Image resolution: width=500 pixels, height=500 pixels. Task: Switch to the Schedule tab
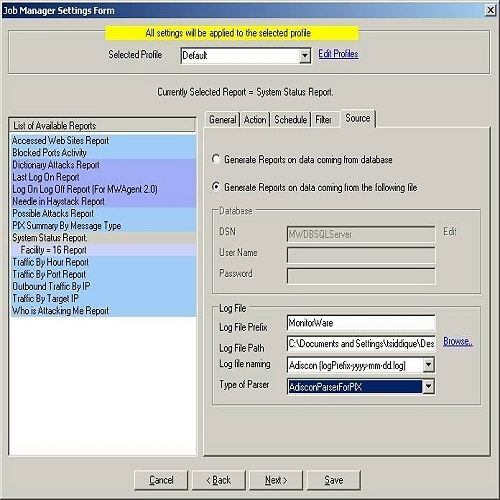coord(291,119)
